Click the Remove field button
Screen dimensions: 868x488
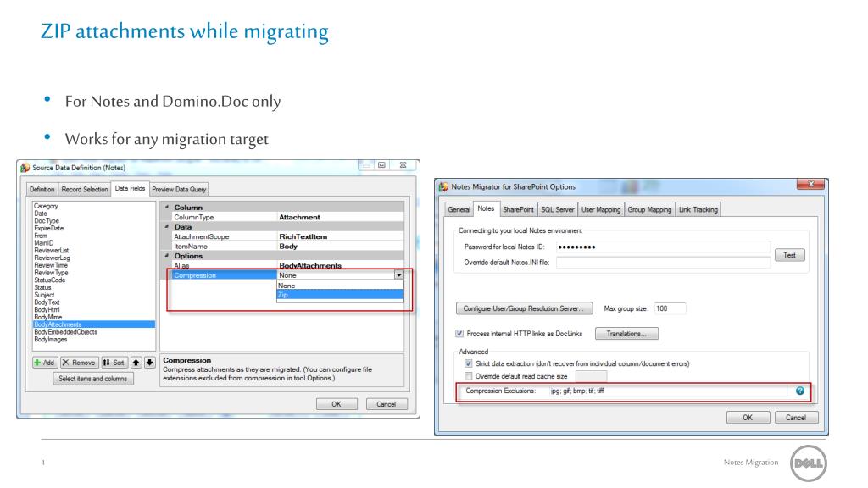click(x=79, y=363)
